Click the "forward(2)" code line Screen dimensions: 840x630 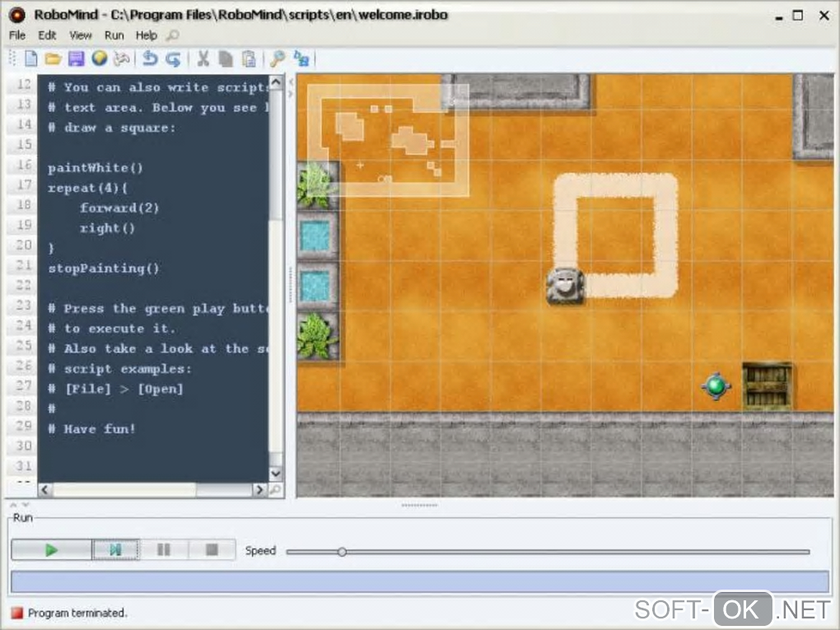pos(119,208)
